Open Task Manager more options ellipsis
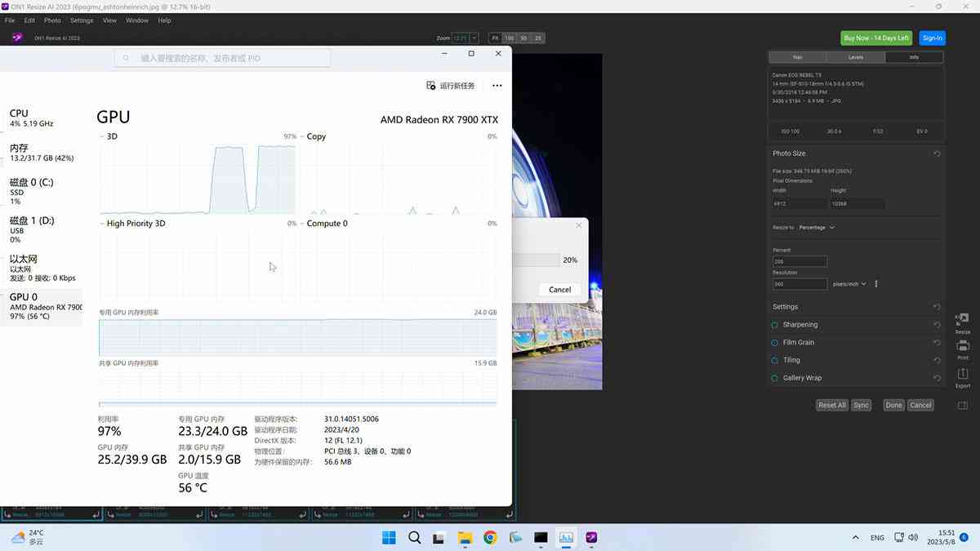The width and height of the screenshot is (980, 551). 497,86
